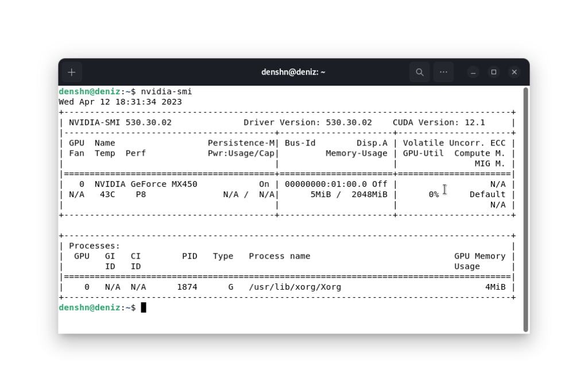This screenshot has width=588, height=392.
Task: Click the terminal's vertical scrollbar
Action: 526,210
